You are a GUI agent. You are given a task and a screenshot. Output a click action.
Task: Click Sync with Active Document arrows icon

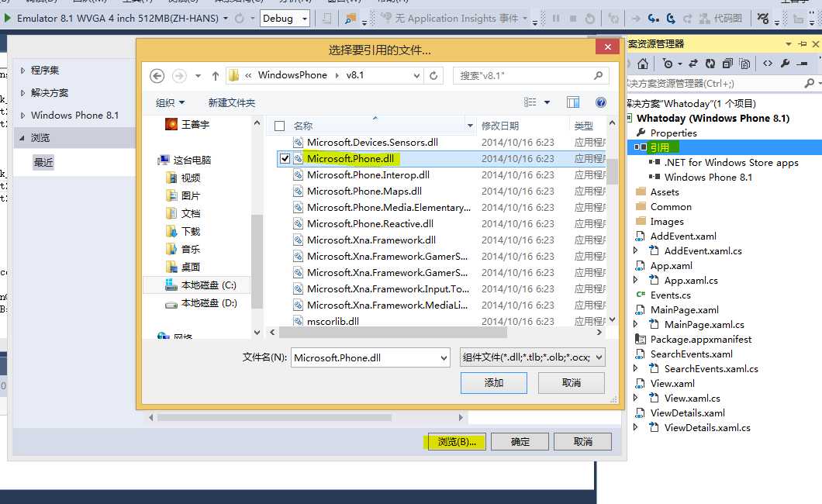pyautogui.click(x=693, y=64)
